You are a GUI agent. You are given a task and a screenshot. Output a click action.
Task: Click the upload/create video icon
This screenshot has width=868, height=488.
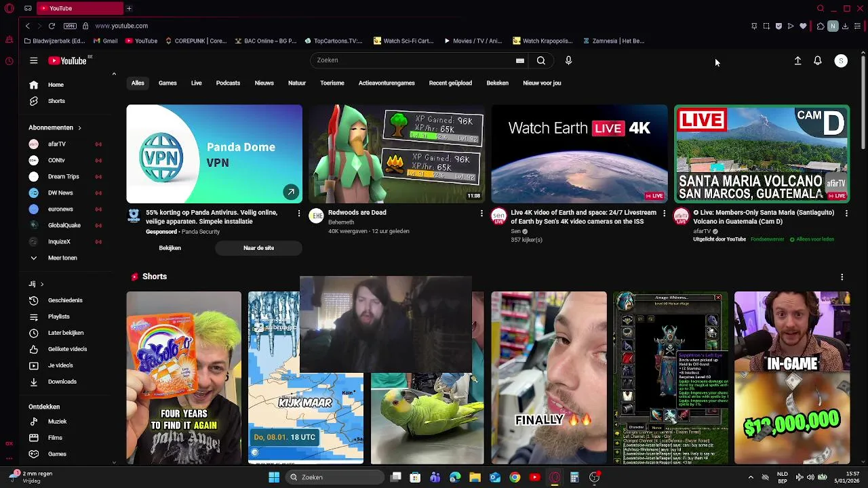[x=798, y=60]
